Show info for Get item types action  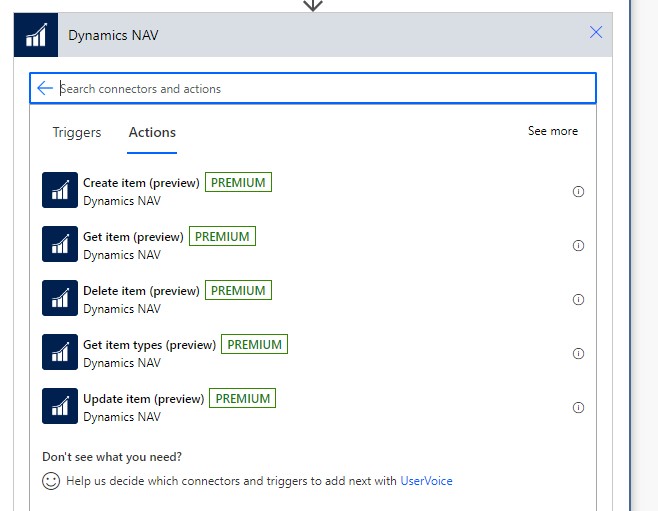pyautogui.click(x=578, y=354)
